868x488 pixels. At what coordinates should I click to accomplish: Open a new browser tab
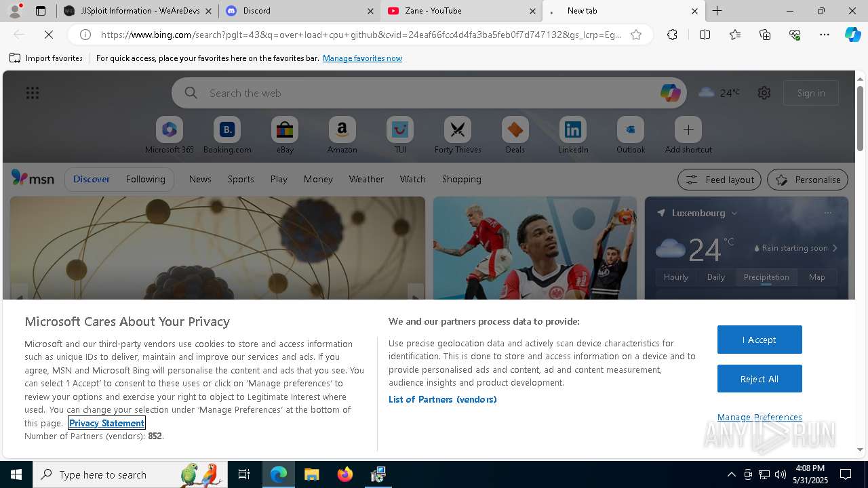click(x=717, y=11)
